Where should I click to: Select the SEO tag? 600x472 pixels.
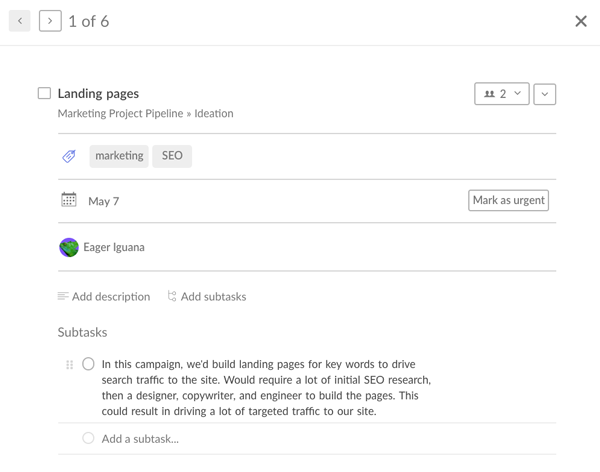point(172,156)
